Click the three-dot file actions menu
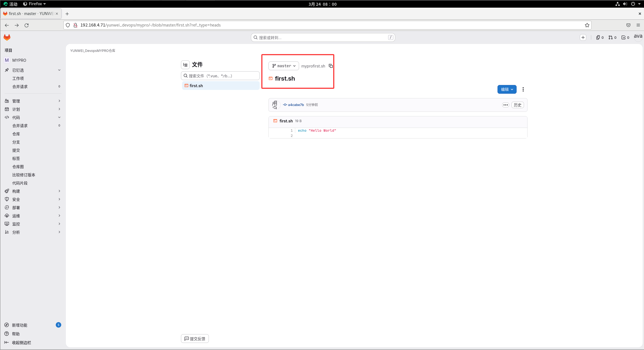Image resolution: width=644 pixels, height=350 pixels. point(523,89)
